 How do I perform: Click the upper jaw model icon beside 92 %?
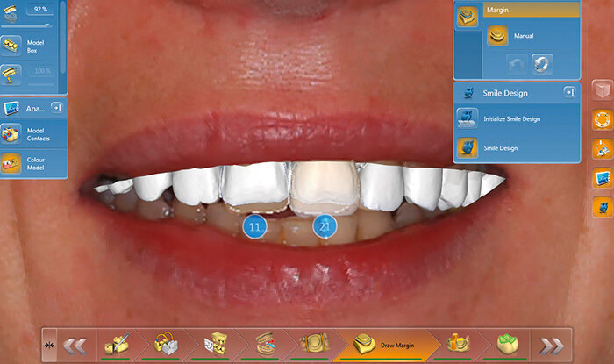click(x=11, y=13)
